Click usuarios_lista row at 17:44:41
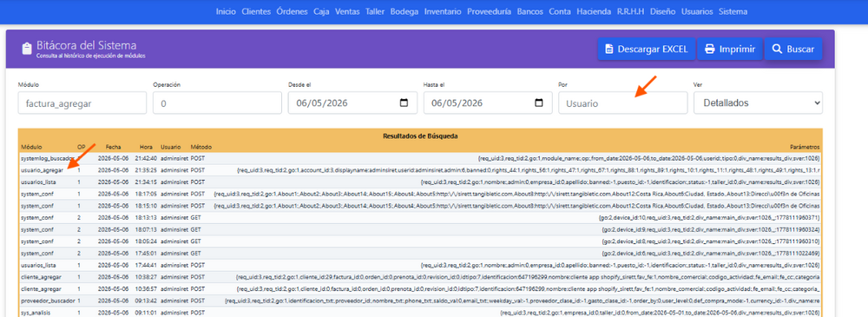The width and height of the screenshot is (868, 317). click(x=420, y=266)
